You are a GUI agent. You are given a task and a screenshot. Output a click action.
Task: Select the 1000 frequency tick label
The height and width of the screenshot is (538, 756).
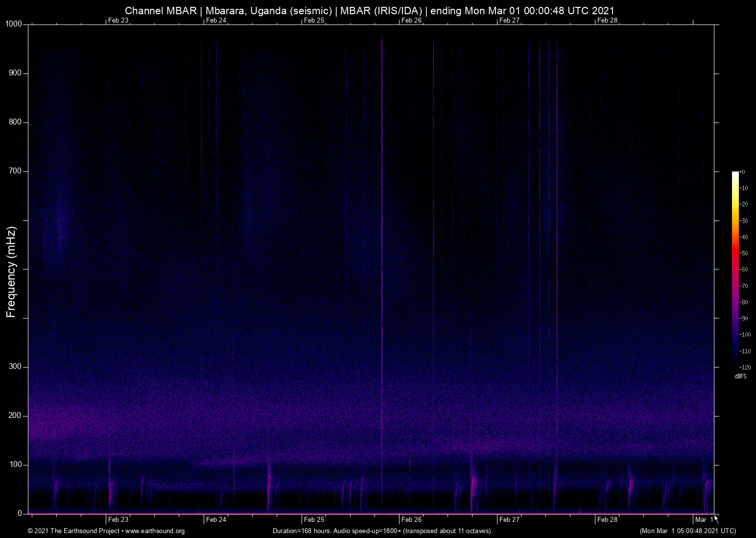click(14, 23)
